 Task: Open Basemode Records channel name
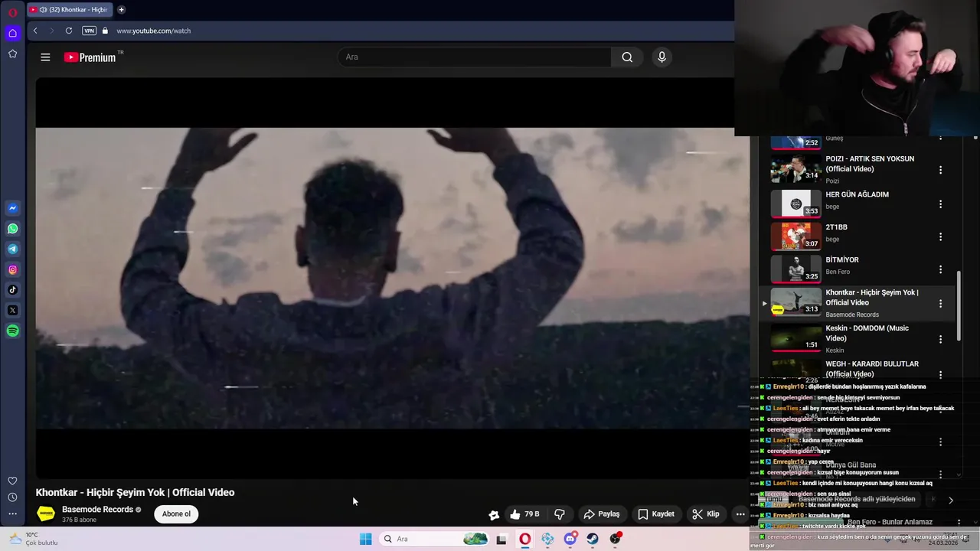(x=97, y=510)
